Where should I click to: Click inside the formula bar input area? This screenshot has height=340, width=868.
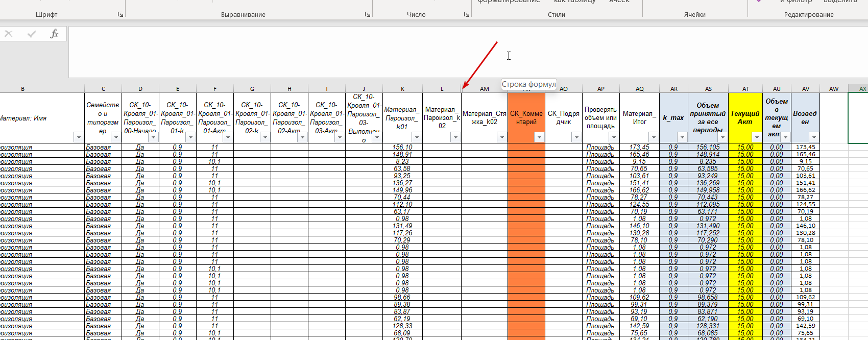(468, 52)
